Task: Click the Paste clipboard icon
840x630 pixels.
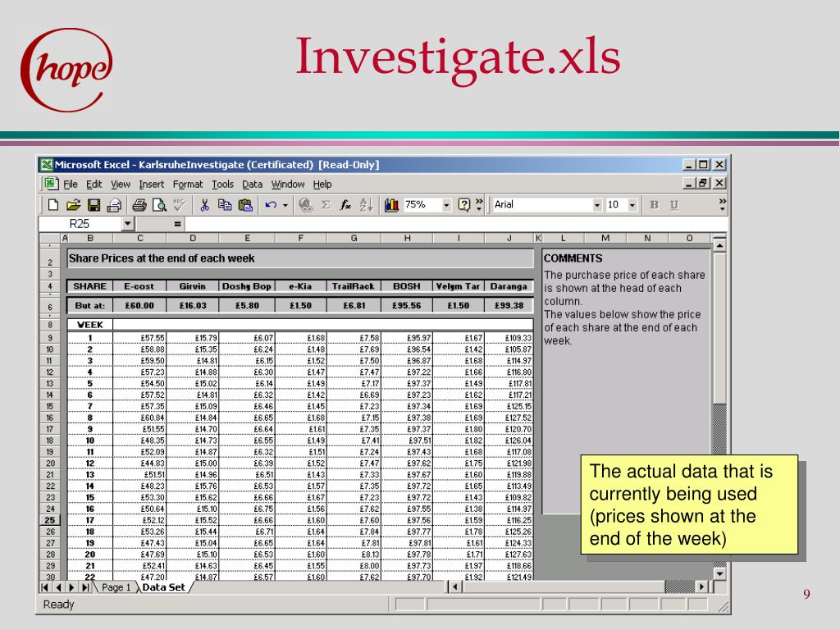Action: [245, 204]
